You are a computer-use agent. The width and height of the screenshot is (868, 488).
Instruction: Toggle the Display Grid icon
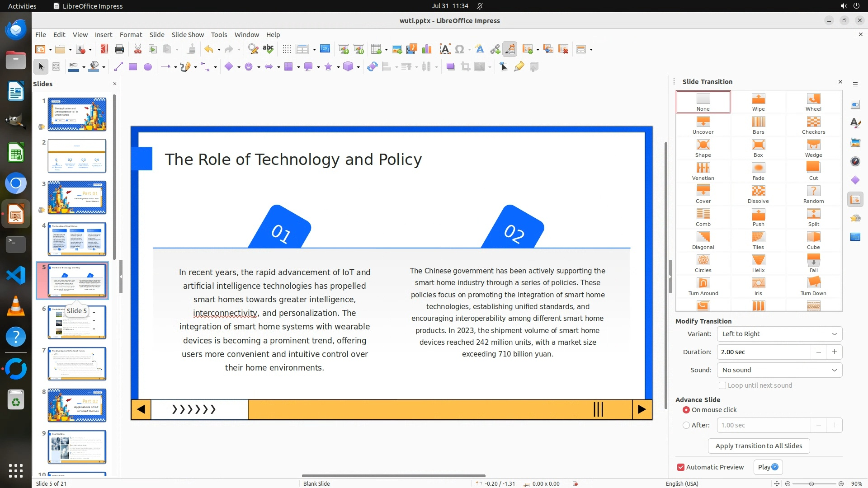[x=287, y=49]
